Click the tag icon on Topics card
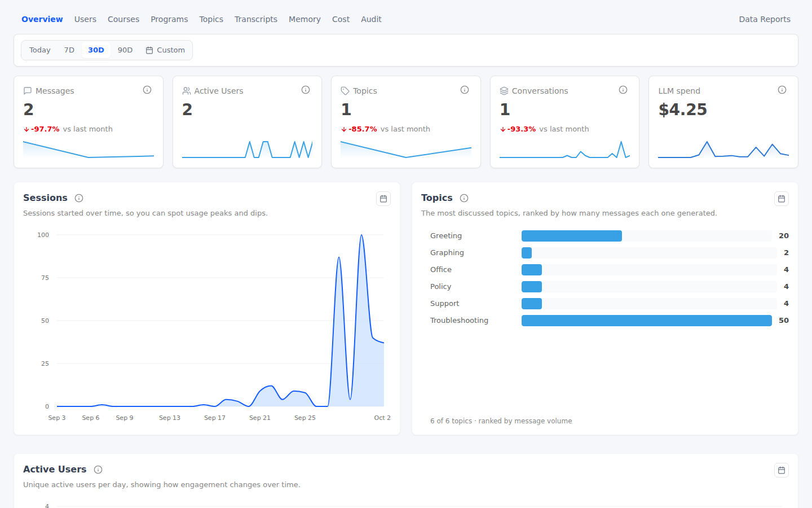 345,91
